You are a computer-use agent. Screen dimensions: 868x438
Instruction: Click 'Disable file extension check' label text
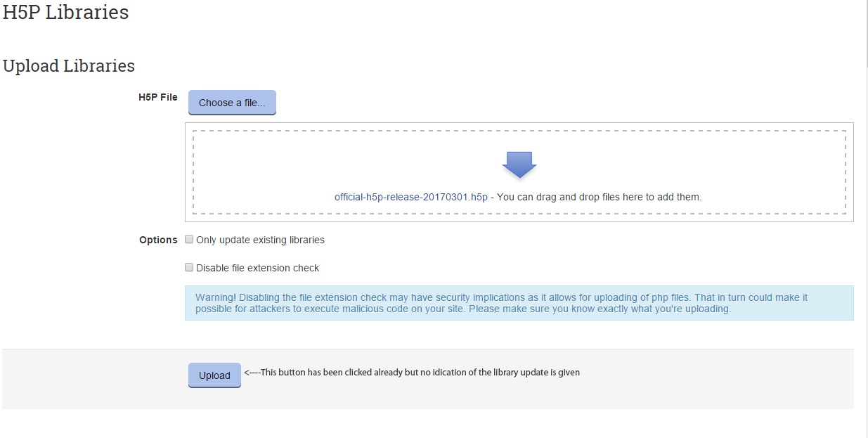tap(257, 268)
